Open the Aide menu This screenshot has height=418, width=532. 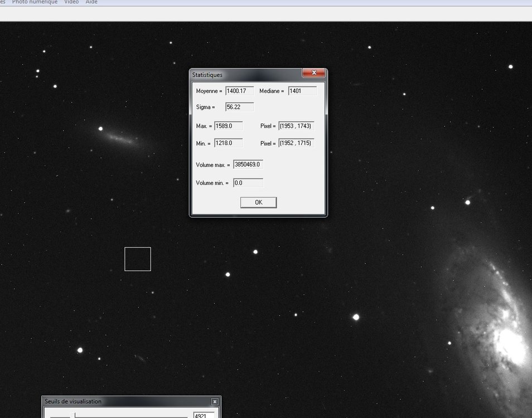(x=91, y=2)
